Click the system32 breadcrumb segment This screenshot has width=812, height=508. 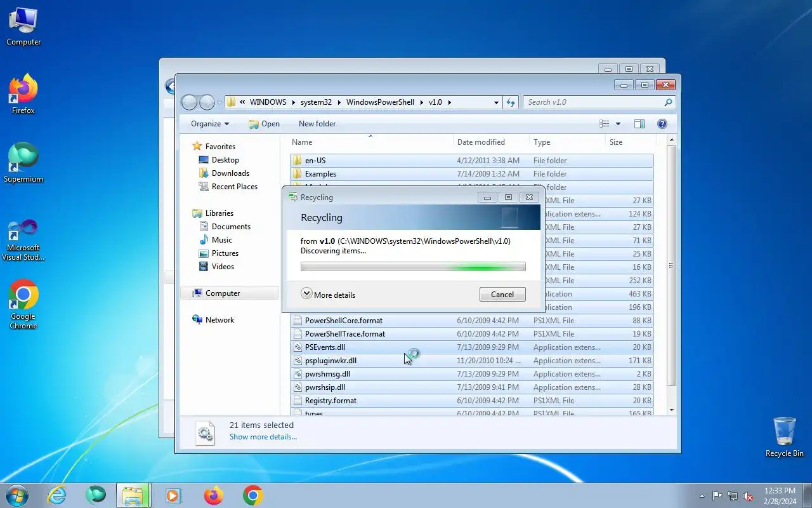(316, 102)
